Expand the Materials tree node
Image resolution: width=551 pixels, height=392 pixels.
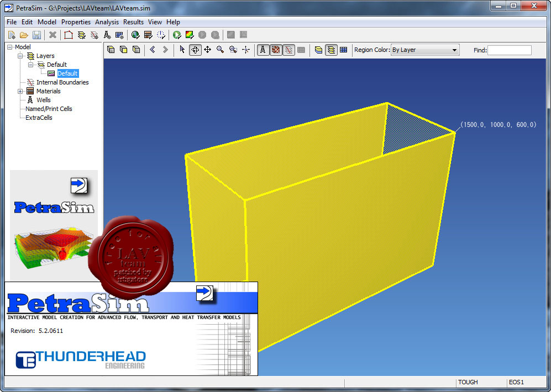[20, 91]
